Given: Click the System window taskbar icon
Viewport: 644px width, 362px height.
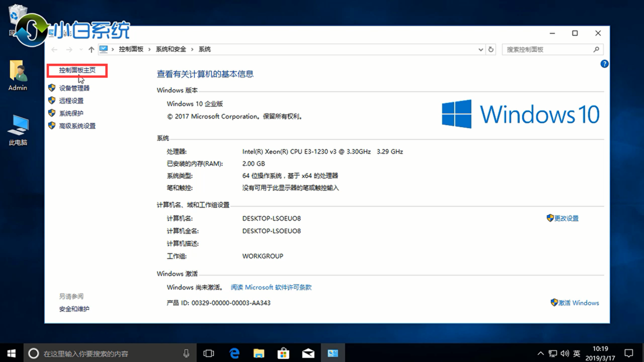Looking at the screenshot, I should 333,353.
